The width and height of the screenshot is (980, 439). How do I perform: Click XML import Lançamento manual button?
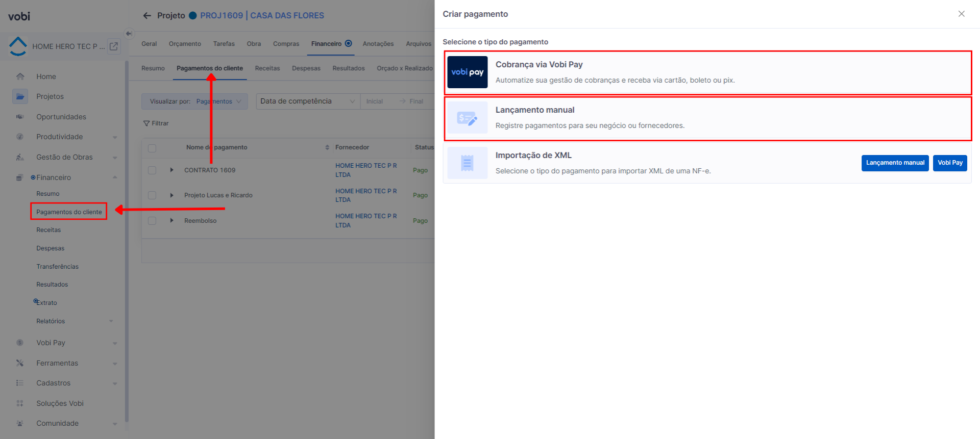click(x=895, y=163)
